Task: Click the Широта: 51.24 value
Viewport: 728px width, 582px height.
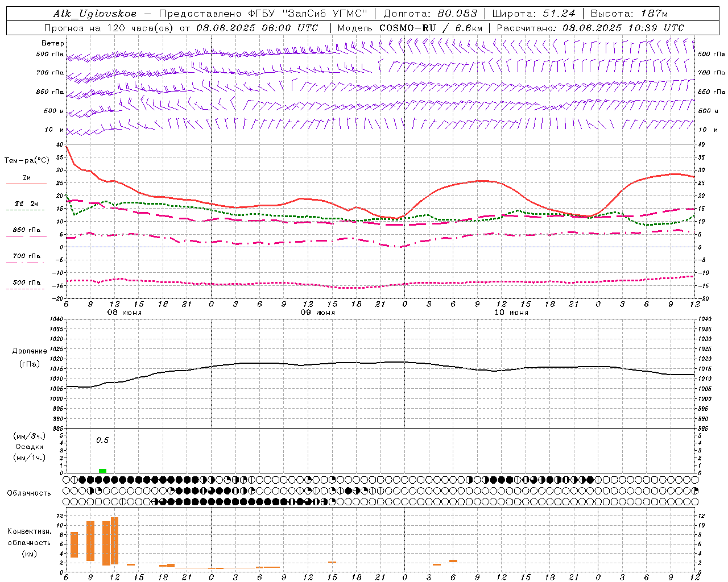Action: (x=533, y=14)
